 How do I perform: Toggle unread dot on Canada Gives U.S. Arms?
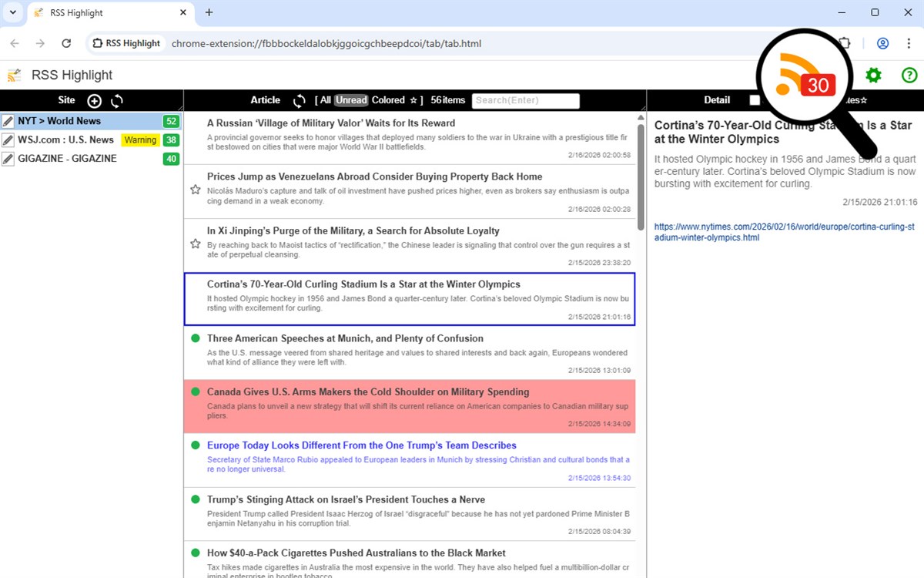click(x=195, y=392)
